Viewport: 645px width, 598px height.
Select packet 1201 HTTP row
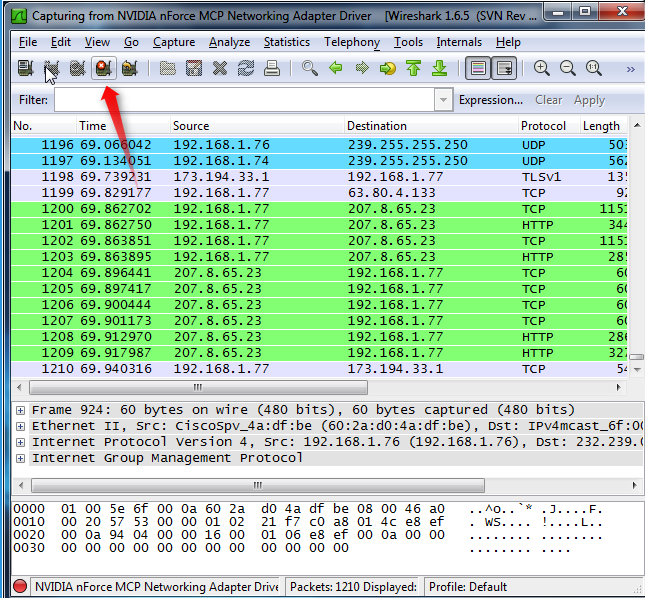[x=319, y=225]
